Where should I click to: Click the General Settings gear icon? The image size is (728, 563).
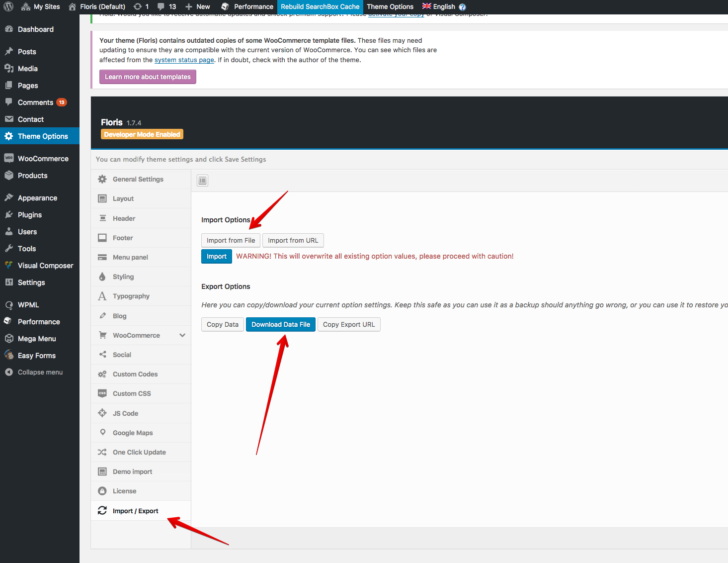102,179
